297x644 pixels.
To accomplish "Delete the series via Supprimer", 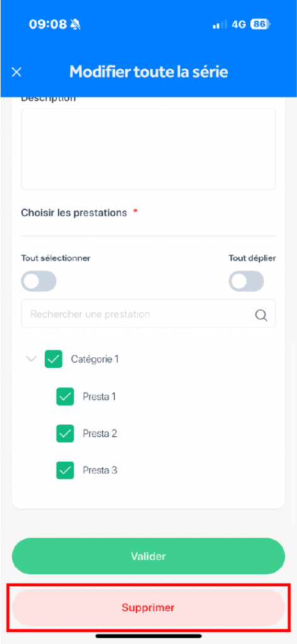I will 148,608.
